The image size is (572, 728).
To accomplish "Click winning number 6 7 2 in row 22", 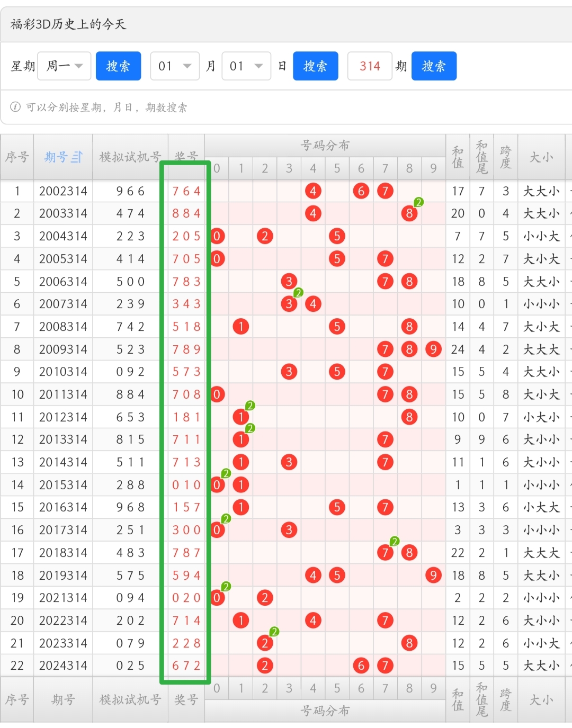I will click(186, 666).
